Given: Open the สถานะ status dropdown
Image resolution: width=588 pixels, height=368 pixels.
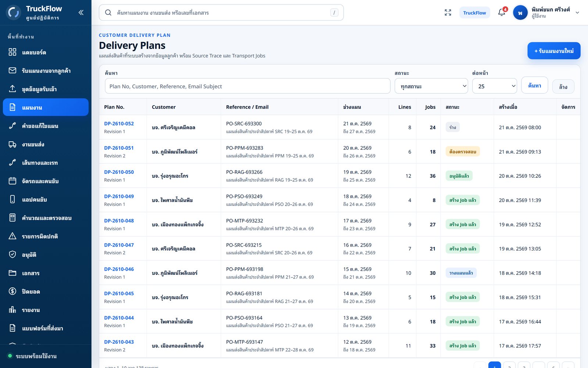Looking at the screenshot, I should click(x=431, y=86).
